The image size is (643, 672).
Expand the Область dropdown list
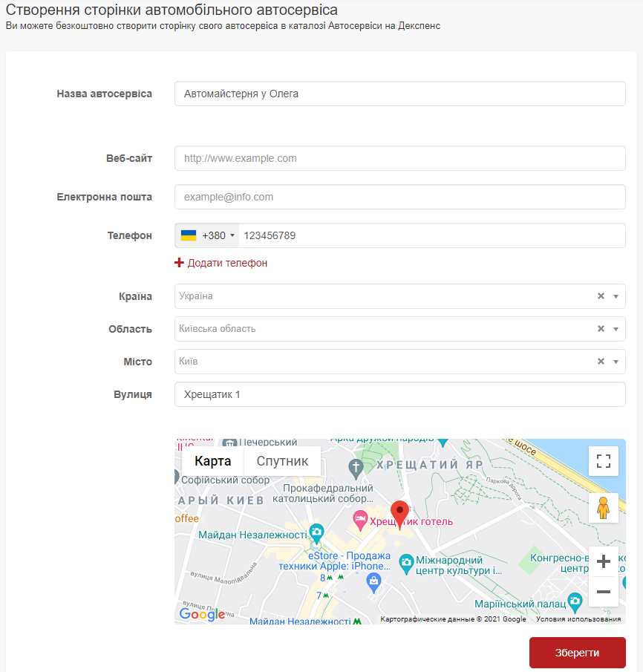(616, 329)
